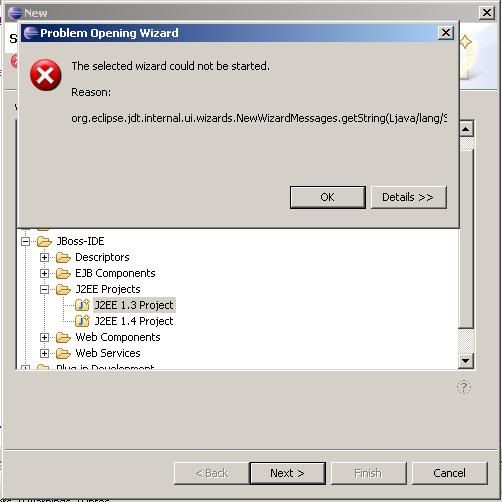Click the Web Services folder icon
Viewport: 502px width, 502px height.
63,353
